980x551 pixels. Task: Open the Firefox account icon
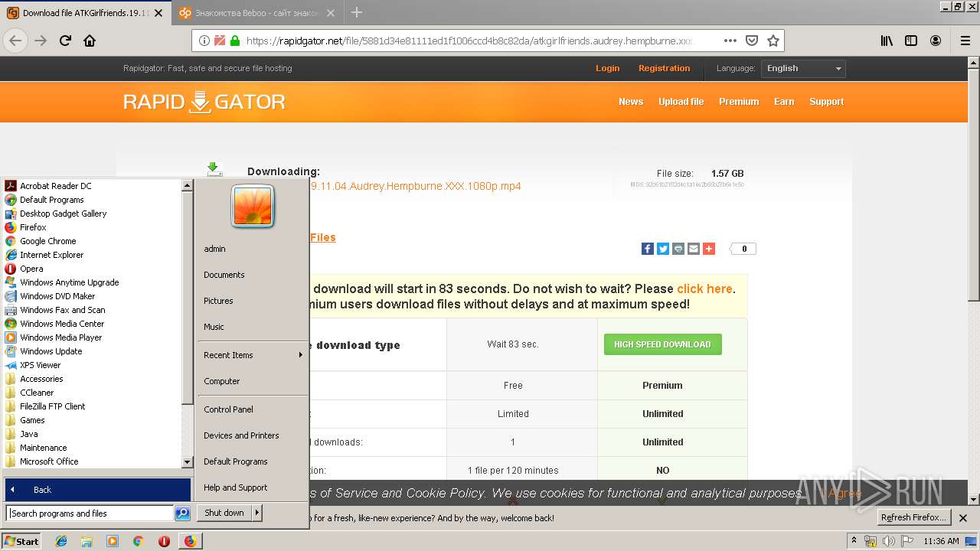tap(936, 41)
